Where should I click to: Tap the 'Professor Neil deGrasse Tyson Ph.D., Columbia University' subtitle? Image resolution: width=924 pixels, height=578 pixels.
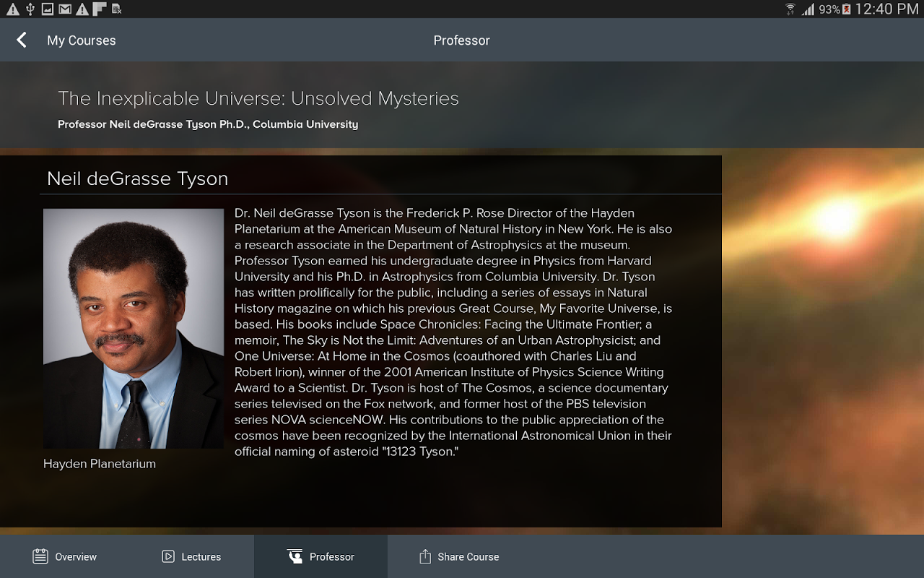click(208, 124)
